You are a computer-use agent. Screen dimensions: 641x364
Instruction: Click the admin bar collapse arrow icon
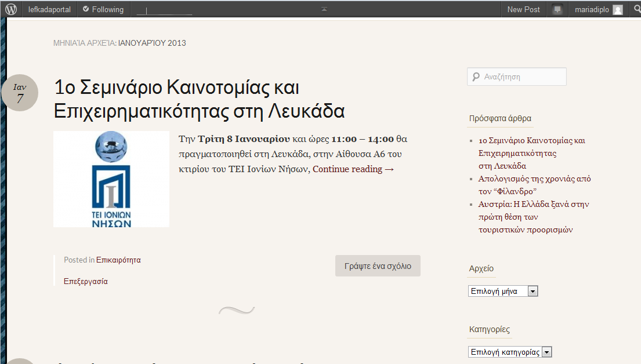pos(324,9)
